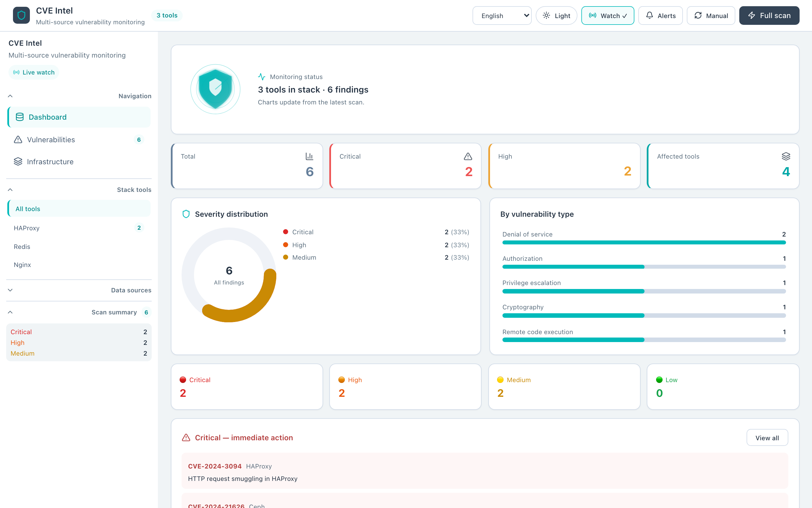
Task: Click the refresh icon on Manual button
Action: click(698, 16)
